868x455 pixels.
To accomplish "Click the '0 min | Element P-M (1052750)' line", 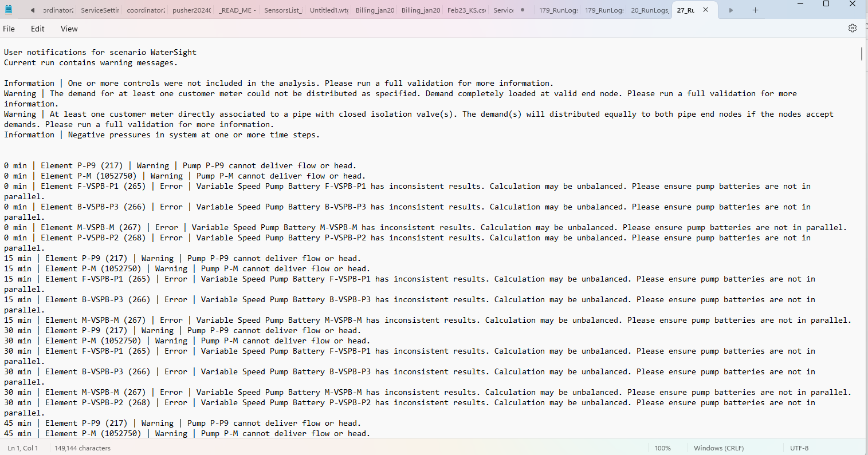I will point(185,176).
